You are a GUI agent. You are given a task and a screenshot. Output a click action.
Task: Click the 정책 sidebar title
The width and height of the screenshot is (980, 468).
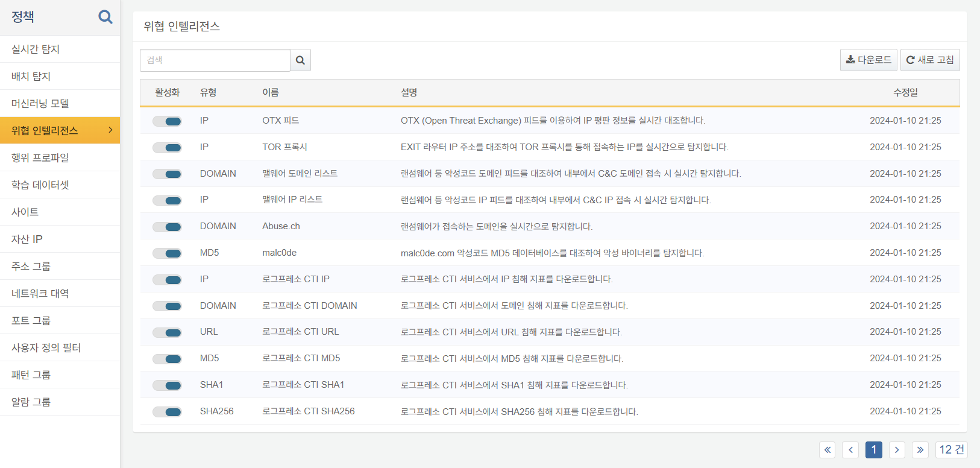(23, 17)
